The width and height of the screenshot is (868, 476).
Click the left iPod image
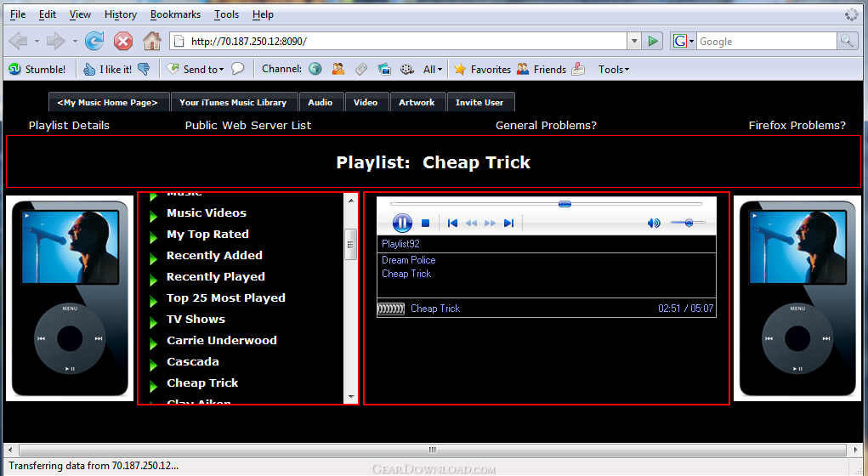70,297
